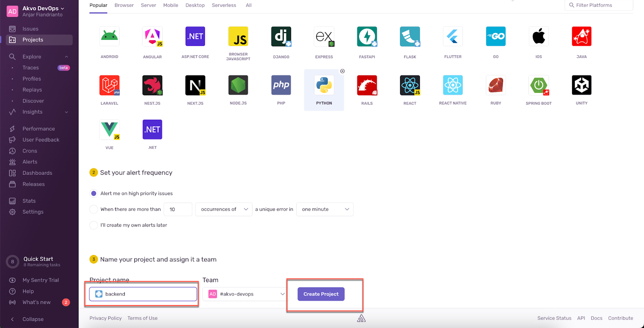Screen dimensions: 644x328
Task: Click the occurrence threshold field showing 10
Action: [178, 209]
